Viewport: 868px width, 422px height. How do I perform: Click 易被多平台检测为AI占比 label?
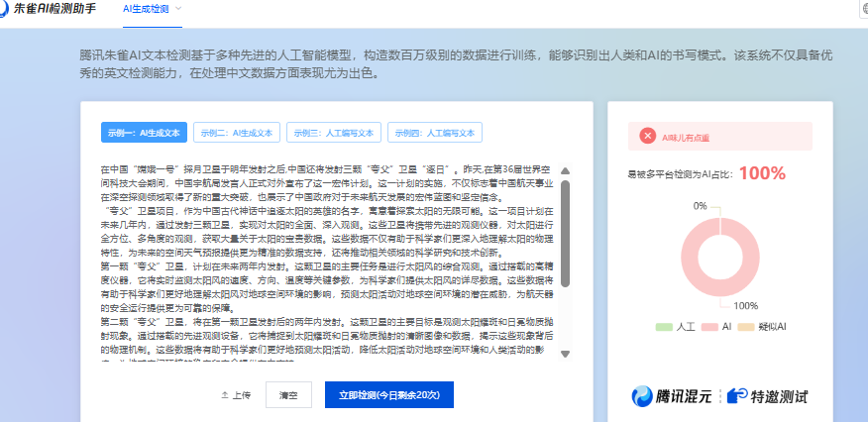[x=681, y=174]
